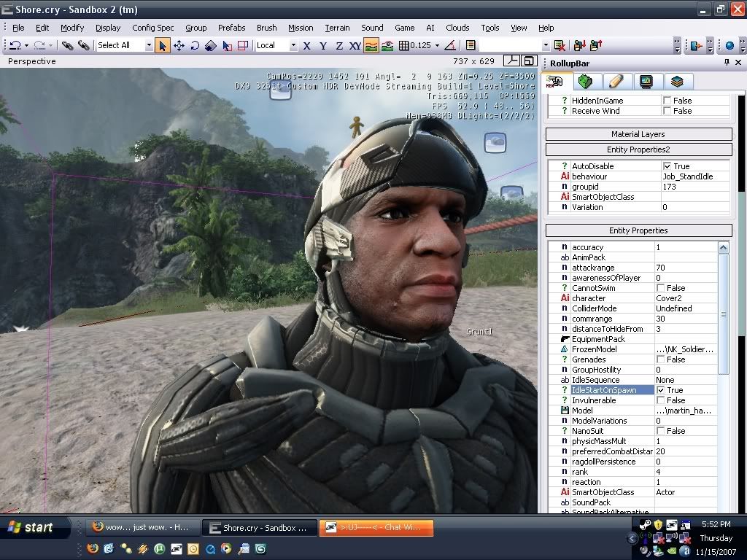
Task: Click the Undo arrow icon
Action: point(15,45)
